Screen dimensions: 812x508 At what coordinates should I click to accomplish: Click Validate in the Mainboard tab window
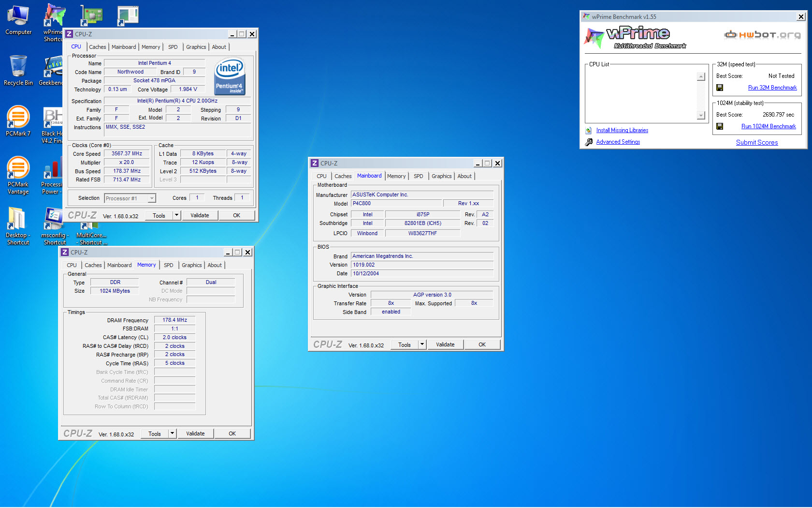pos(445,344)
